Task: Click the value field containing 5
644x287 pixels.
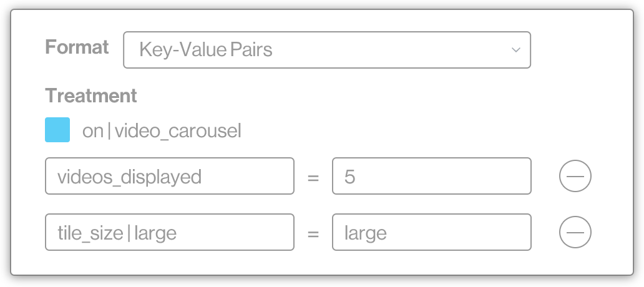Action: pyautogui.click(x=431, y=177)
